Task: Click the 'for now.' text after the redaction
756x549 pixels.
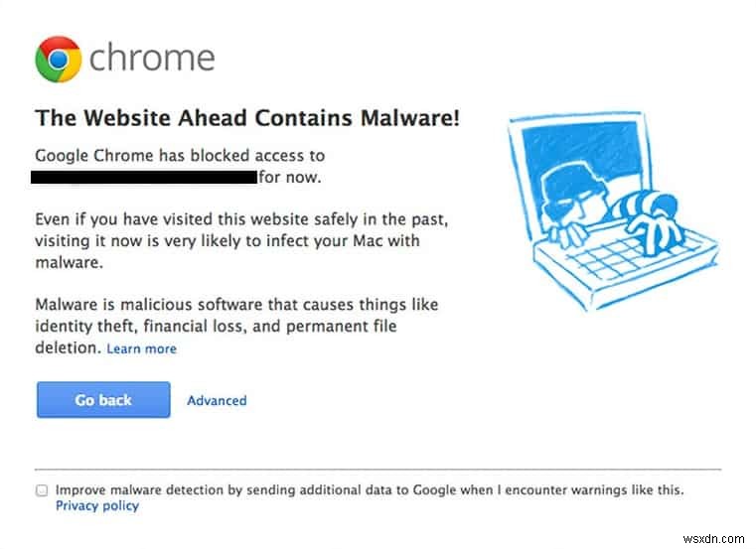Action: [291, 179]
